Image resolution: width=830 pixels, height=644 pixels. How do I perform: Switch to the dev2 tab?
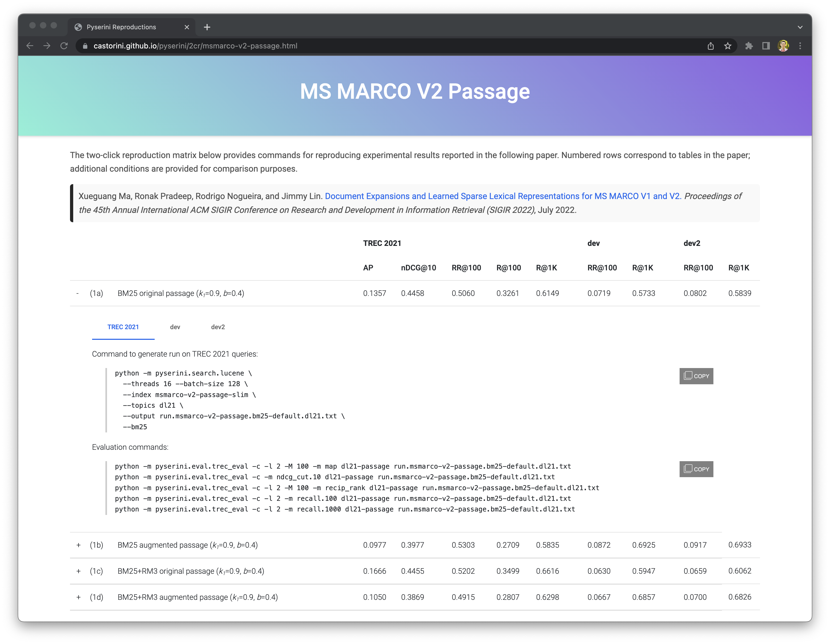pos(218,327)
